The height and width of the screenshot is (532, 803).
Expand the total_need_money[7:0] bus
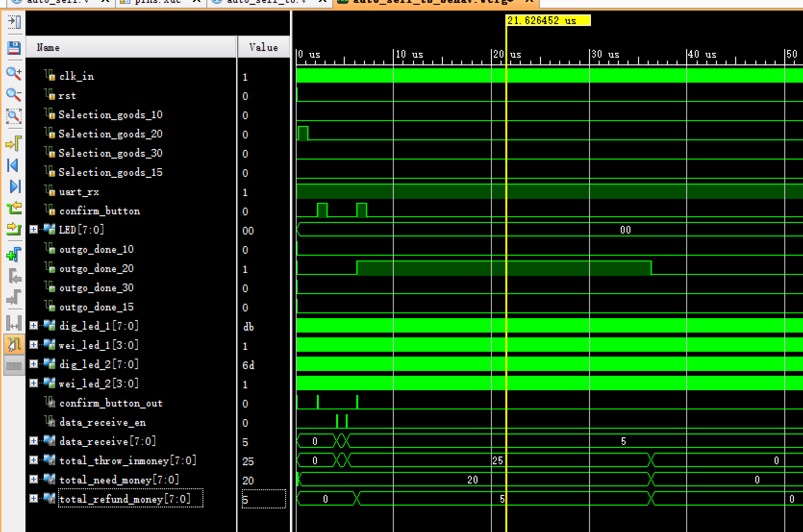tap(33, 480)
